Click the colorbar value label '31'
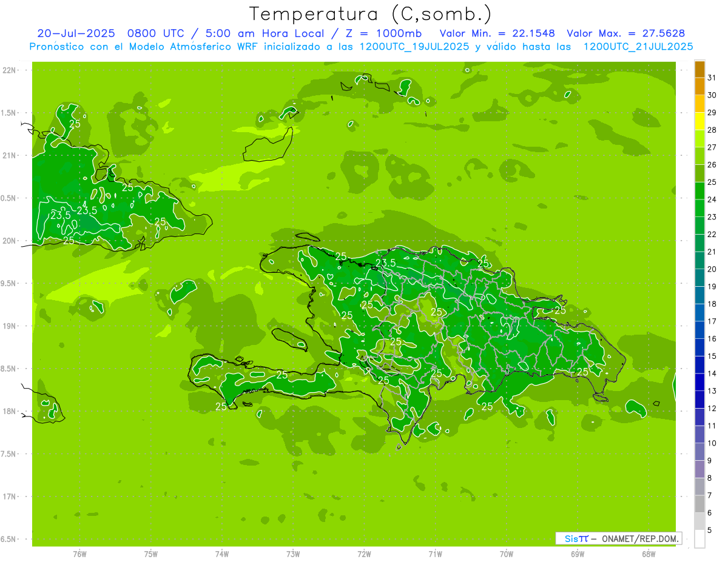This screenshot has height=562, width=728. click(x=712, y=78)
